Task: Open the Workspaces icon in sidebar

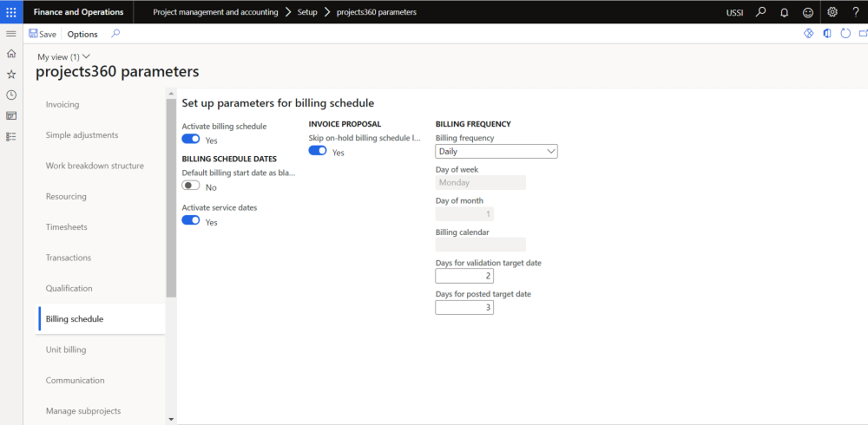Action: 11,115
